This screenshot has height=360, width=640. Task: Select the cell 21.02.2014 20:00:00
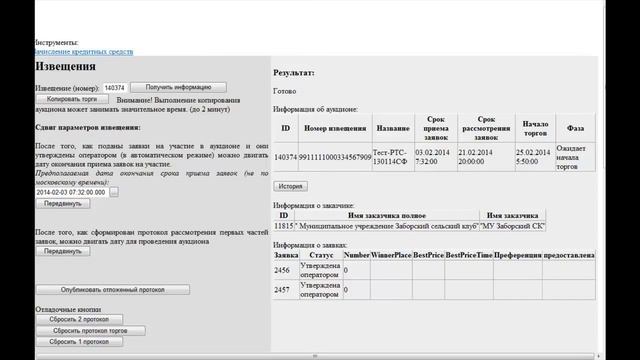[x=486, y=157]
